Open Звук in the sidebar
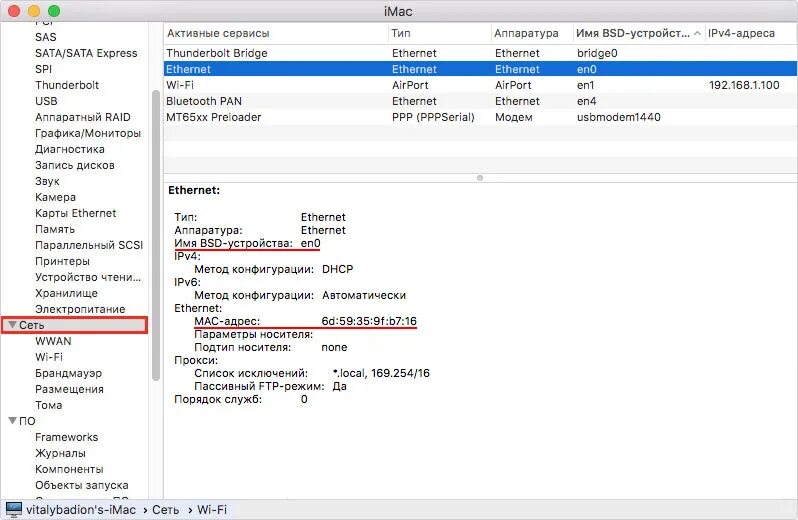The width and height of the screenshot is (798, 520). coord(47,181)
